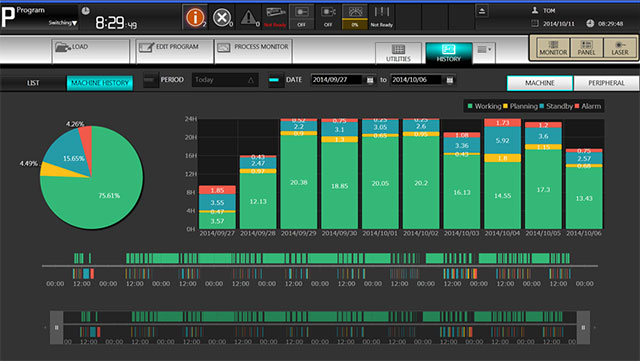The image size is (640, 361).
Task: Click the 12.13 working segment for 2014/09/28
Action: coord(258,201)
